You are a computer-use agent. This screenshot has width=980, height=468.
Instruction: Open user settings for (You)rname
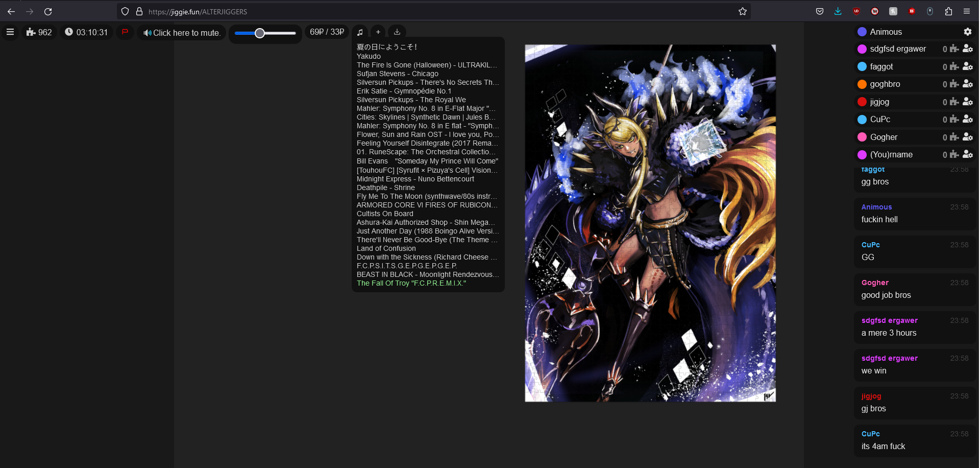click(x=968, y=155)
